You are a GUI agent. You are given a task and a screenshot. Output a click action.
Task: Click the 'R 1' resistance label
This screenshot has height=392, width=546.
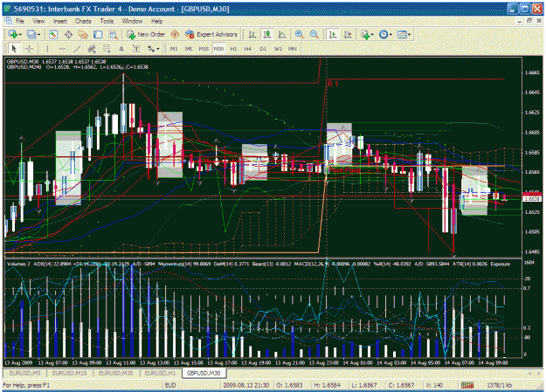tap(333, 84)
